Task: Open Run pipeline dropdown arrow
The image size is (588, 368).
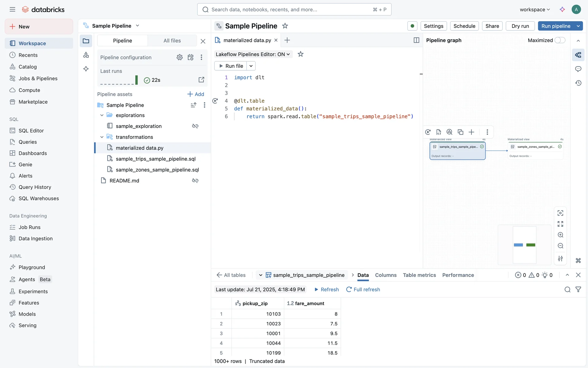Action: click(578, 26)
